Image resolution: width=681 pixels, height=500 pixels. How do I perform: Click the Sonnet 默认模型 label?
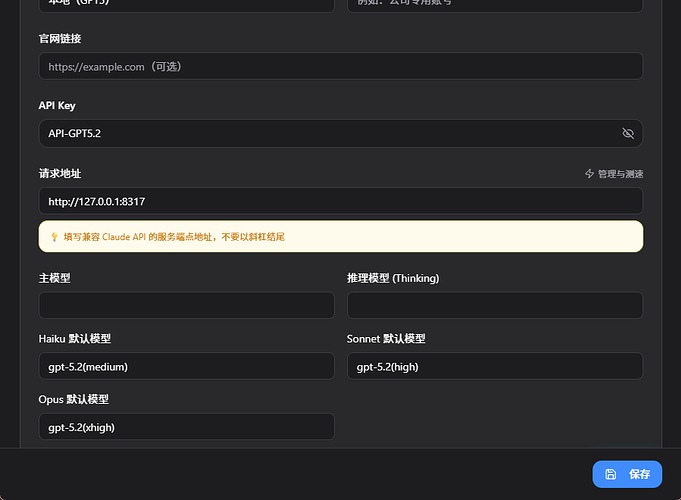tap(386, 338)
